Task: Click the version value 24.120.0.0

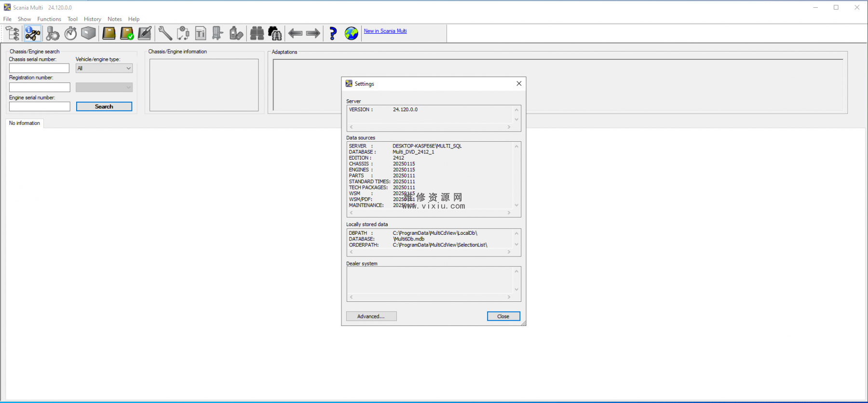Action: coord(405,110)
